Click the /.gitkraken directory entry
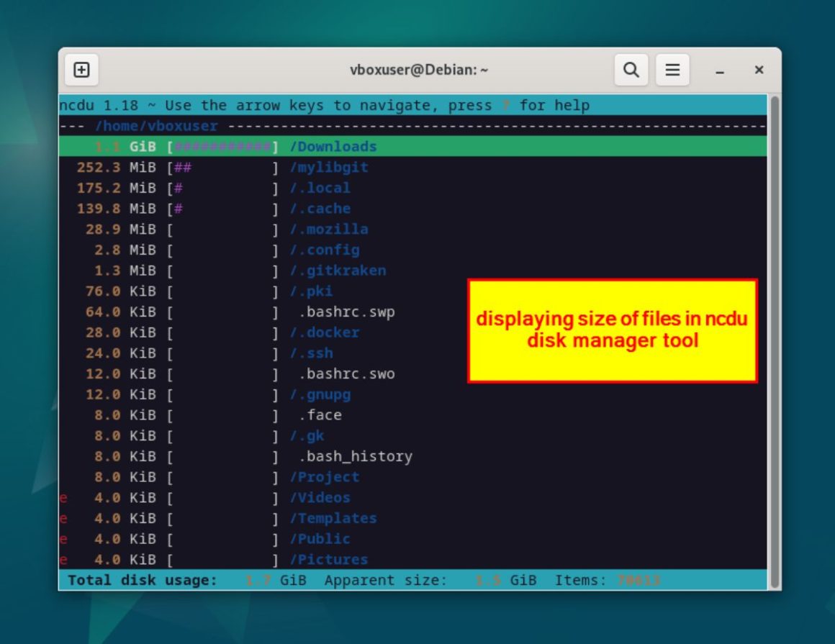The height and width of the screenshot is (644, 835). (338, 271)
